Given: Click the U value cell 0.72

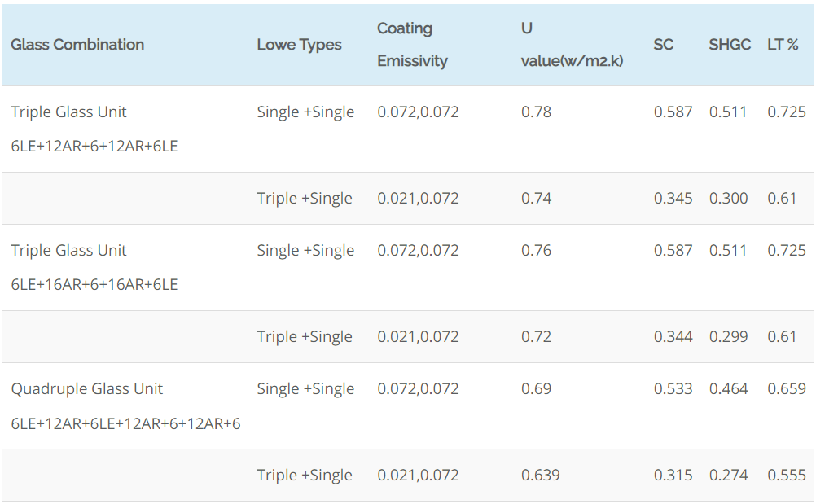Looking at the screenshot, I should pos(536,337).
